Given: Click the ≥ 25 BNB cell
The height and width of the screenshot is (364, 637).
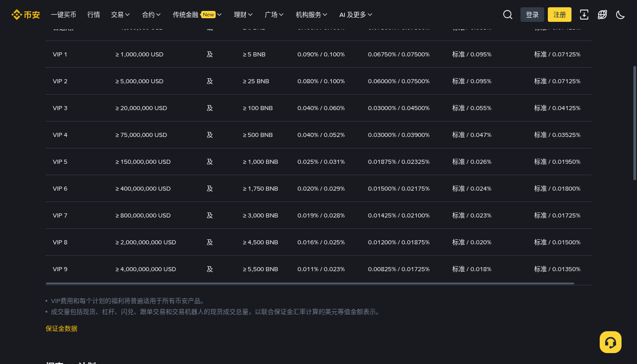Looking at the screenshot, I should click(256, 81).
